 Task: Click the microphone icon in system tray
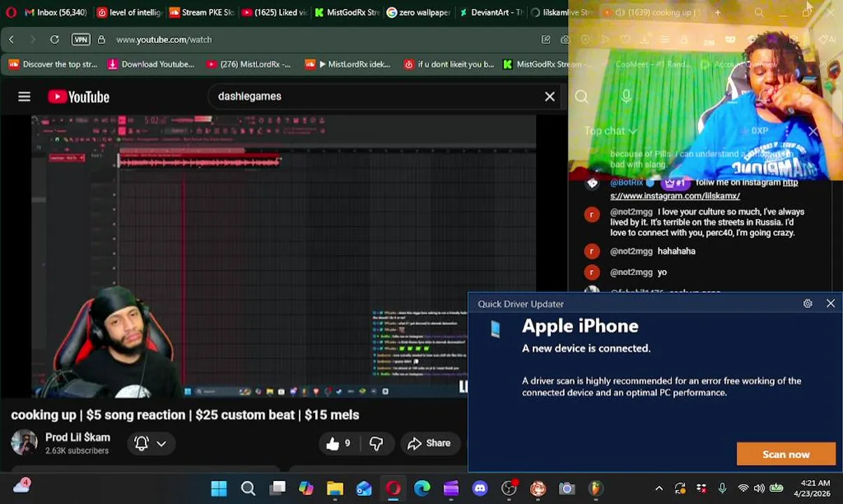722,489
